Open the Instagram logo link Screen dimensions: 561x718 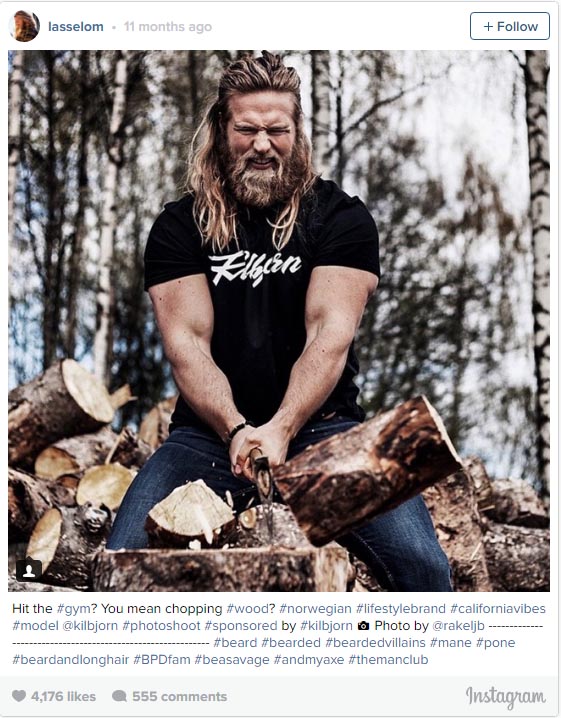coord(506,697)
